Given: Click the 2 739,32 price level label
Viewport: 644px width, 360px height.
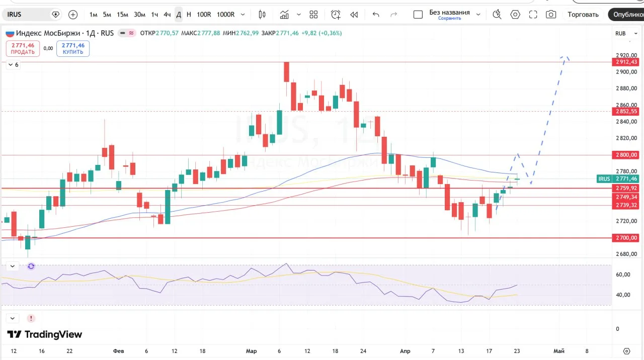Looking at the screenshot, I should (626, 205).
